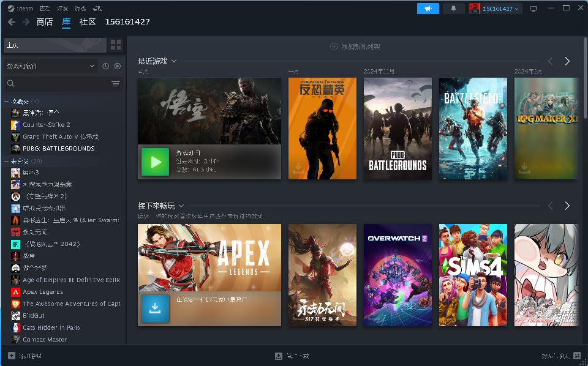Open the PUBG Battlegrounds cover thumbnail

coord(398,129)
